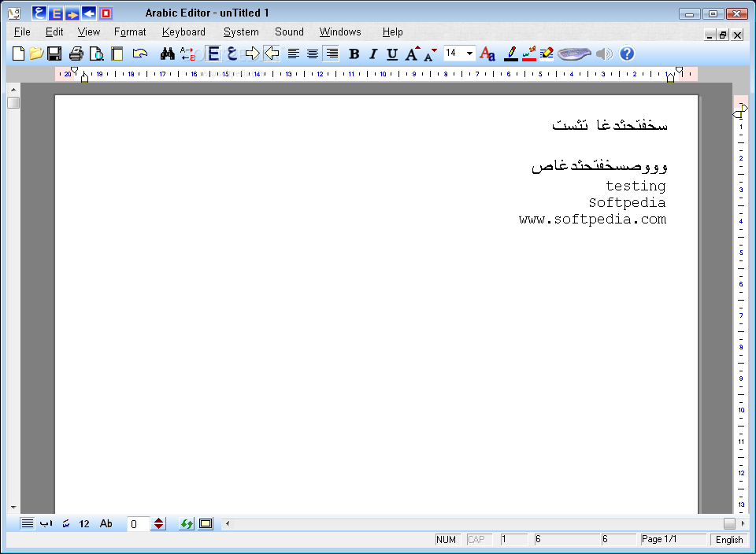Click the vertical scrollbar down arrow

pos(13,508)
